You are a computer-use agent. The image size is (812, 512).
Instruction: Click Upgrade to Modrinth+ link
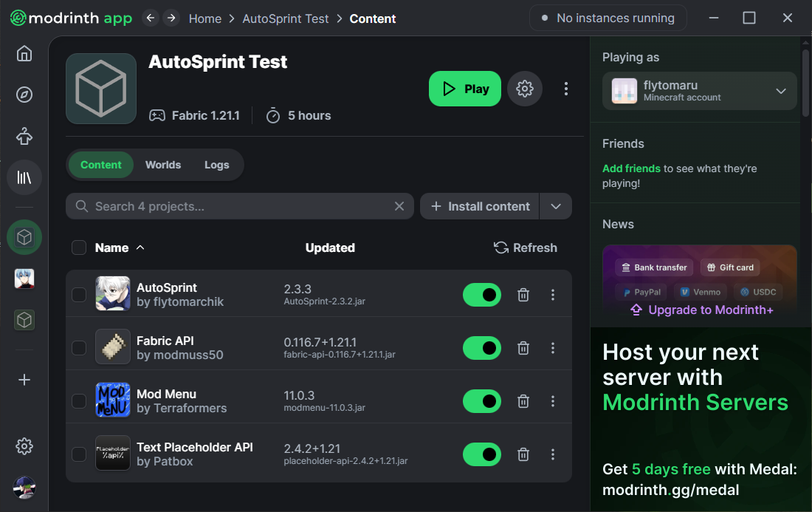pyautogui.click(x=702, y=310)
